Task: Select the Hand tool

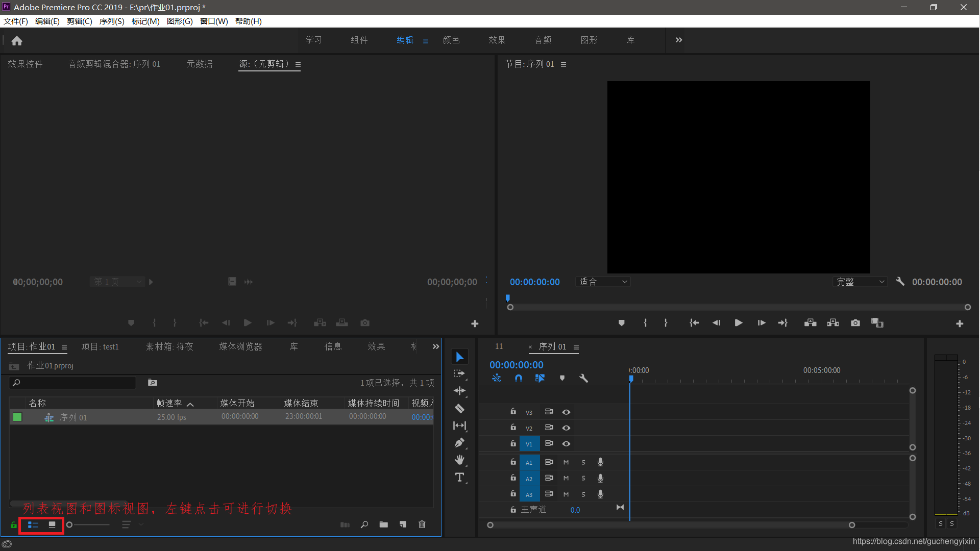Action: (x=459, y=460)
